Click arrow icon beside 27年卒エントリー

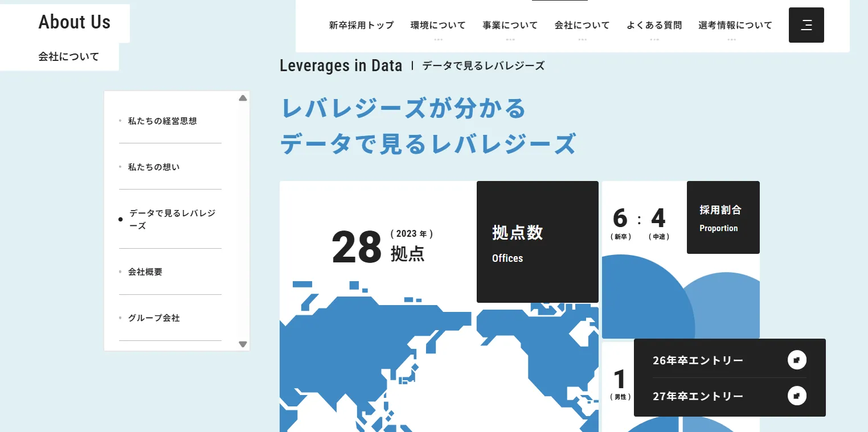[x=797, y=396]
